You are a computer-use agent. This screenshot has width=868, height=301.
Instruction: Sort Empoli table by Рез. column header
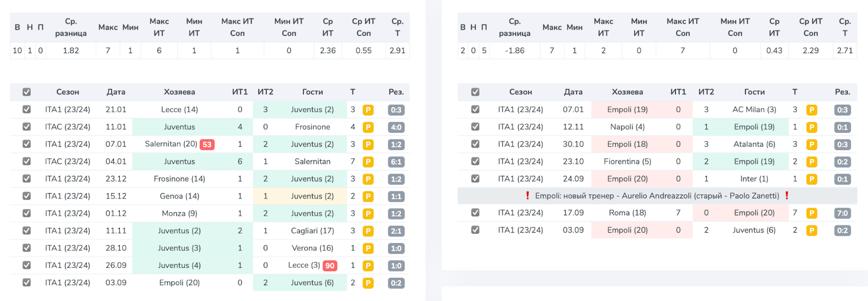point(843,92)
